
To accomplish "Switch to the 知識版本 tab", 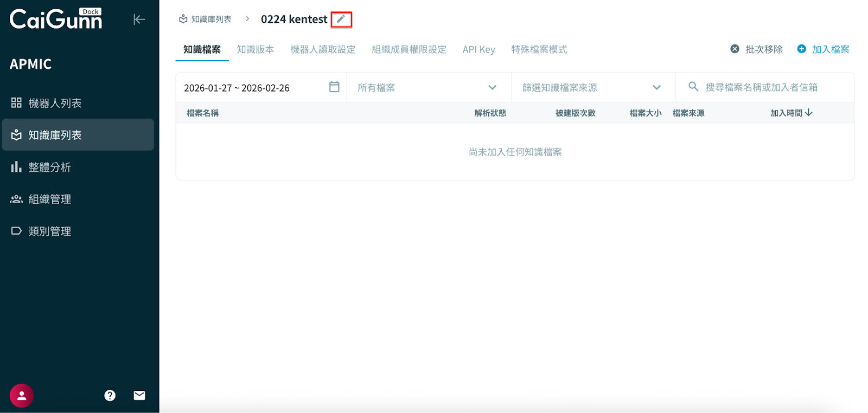I will pos(256,49).
